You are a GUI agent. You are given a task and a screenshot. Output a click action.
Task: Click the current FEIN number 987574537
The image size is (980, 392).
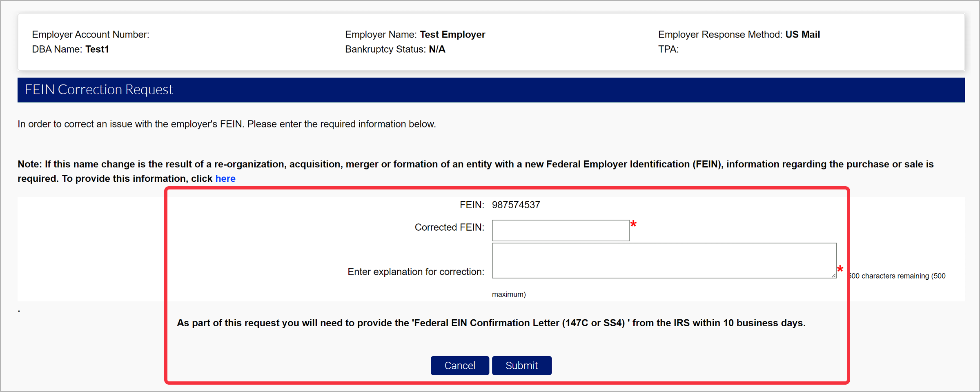pyautogui.click(x=516, y=205)
